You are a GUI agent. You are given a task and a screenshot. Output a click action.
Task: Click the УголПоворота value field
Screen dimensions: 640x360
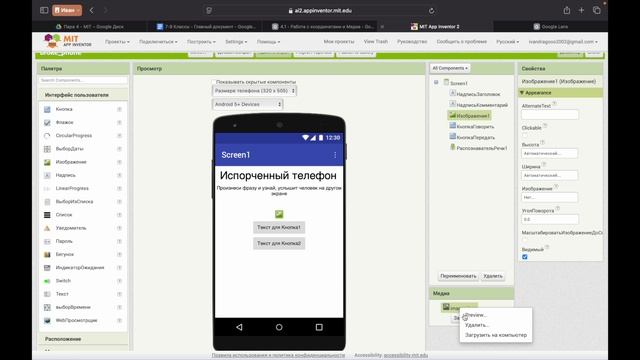tap(549, 219)
